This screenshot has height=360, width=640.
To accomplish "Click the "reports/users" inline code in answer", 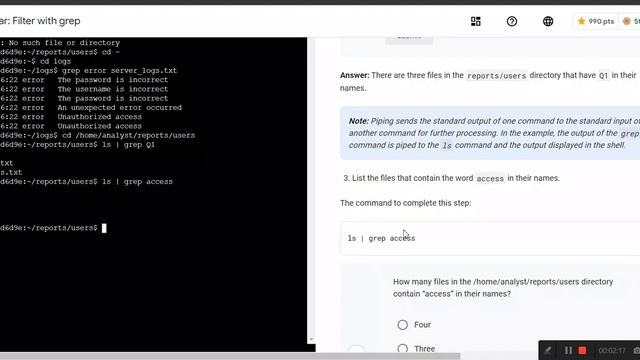I will coord(496,76).
